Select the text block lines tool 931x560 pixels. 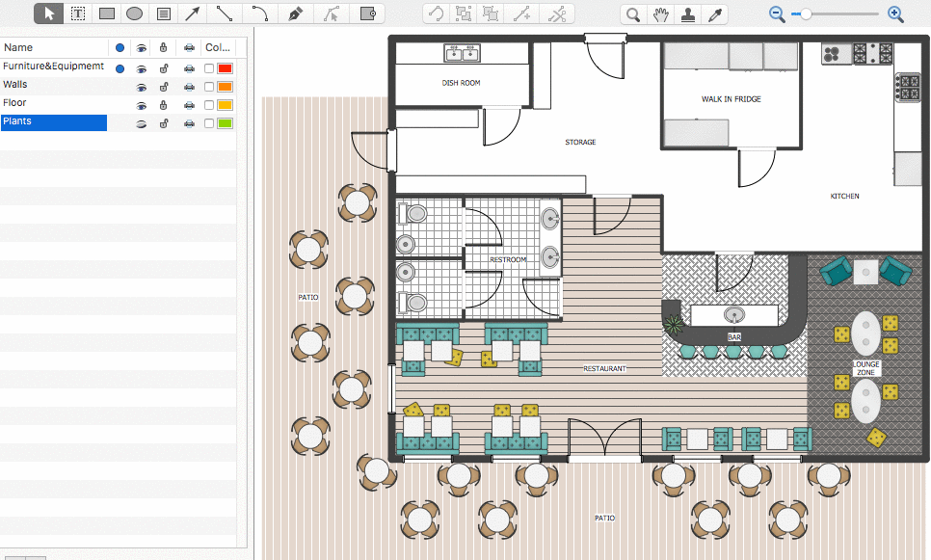[x=164, y=13]
